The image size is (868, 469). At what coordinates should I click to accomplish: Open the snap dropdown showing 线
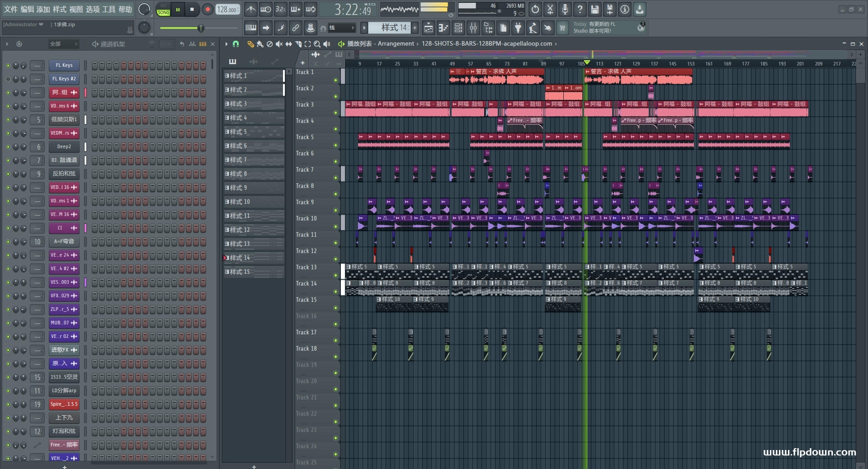(341, 28)
